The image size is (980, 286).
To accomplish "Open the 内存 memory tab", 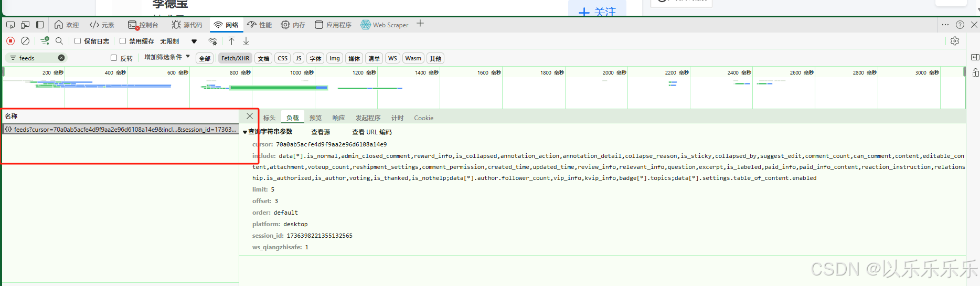I will [x=293, y=25].
